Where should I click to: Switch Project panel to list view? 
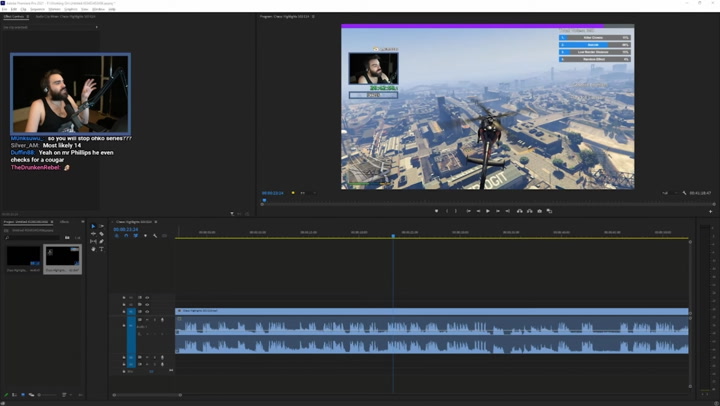pyautogui.click(x=14, y=395)
